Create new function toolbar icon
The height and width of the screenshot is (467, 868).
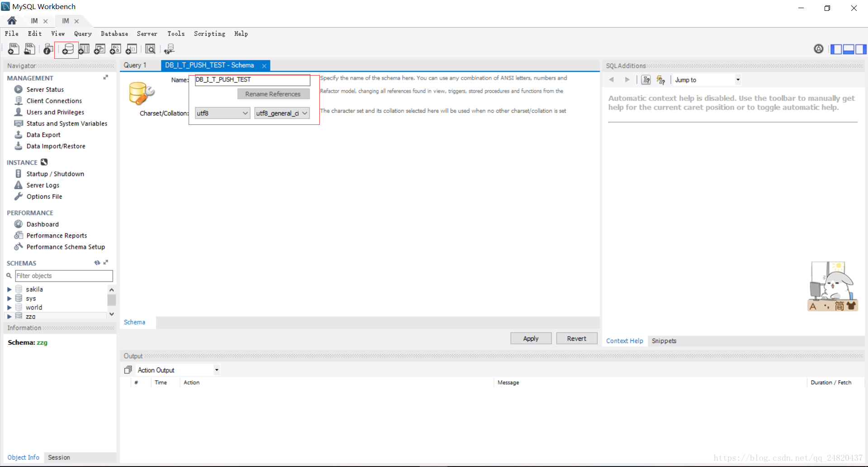coord(131,49)
